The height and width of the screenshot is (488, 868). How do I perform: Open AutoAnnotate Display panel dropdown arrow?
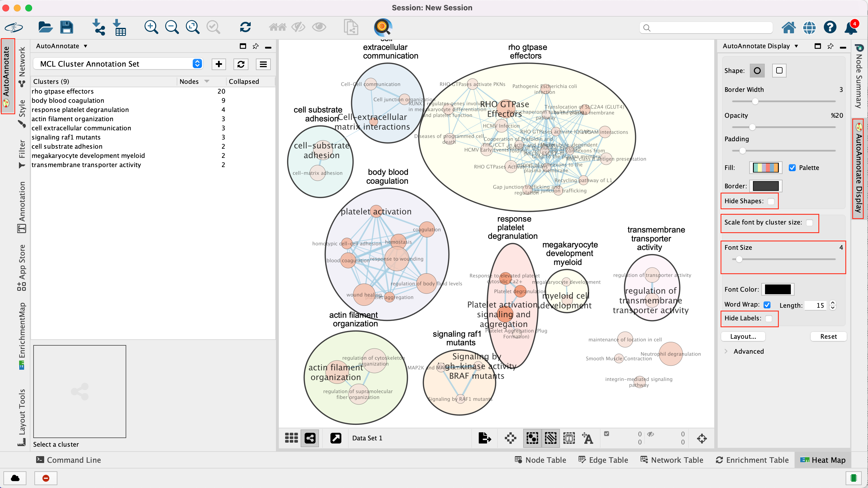point(796,46)
